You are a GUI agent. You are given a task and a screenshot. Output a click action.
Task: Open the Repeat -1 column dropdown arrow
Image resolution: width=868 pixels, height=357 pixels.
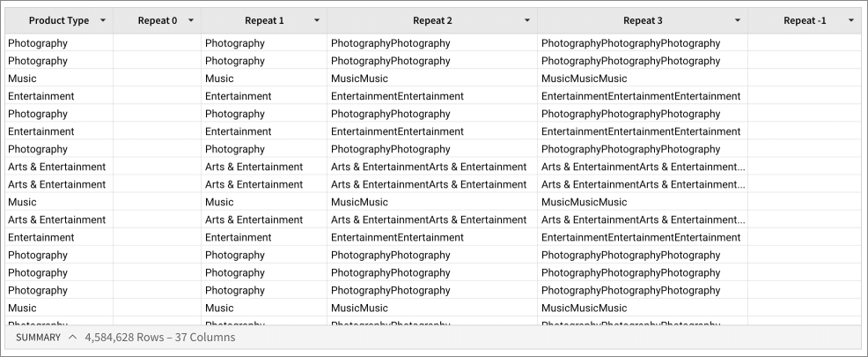click(851, 20)
